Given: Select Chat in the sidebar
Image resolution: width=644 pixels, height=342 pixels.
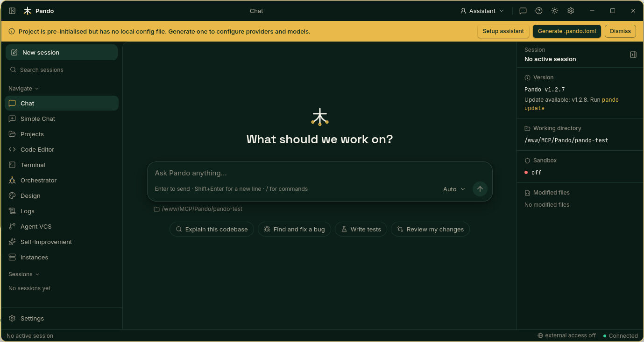Looking at the screenshot, I should (62, 103).
